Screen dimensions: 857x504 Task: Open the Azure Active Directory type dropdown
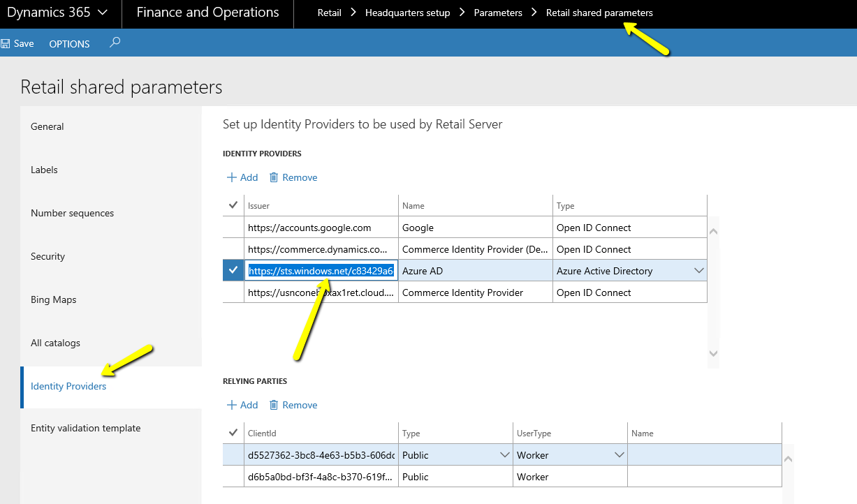(698, 271)
